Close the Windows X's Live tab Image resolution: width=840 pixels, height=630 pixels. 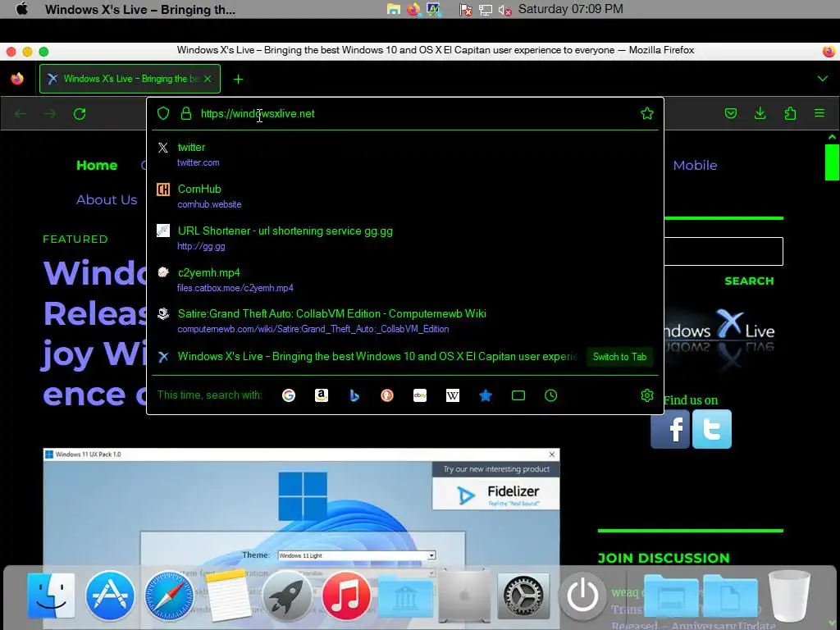pyautogui.click(x=208, y=79)
